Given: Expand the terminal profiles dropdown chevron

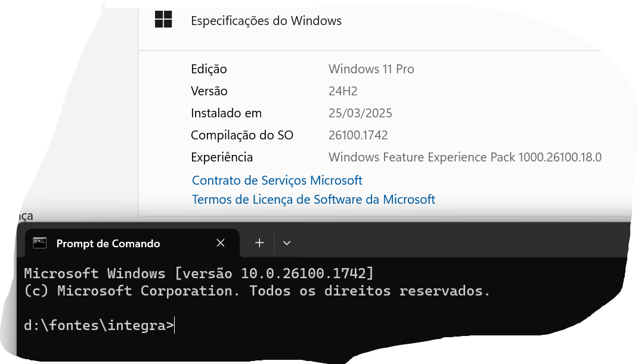Looking at the screenshot, I should point(287,243).
